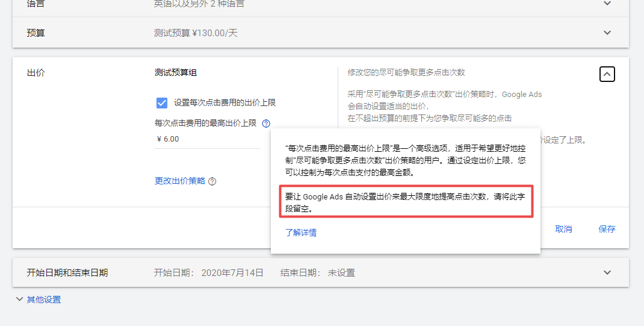Open the 其他设置 text link
The height and width of the screenshot is (326, 644).
[44, 299]
